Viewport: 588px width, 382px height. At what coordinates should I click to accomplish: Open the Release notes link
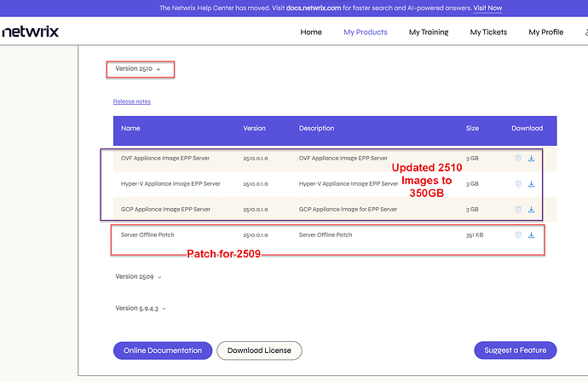131,101
